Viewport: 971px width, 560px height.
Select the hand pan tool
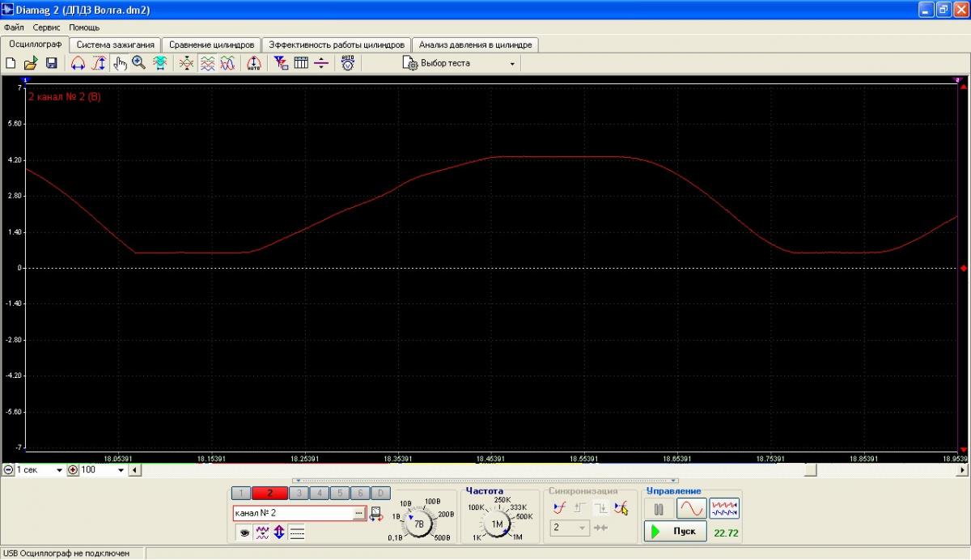[120, 63]
